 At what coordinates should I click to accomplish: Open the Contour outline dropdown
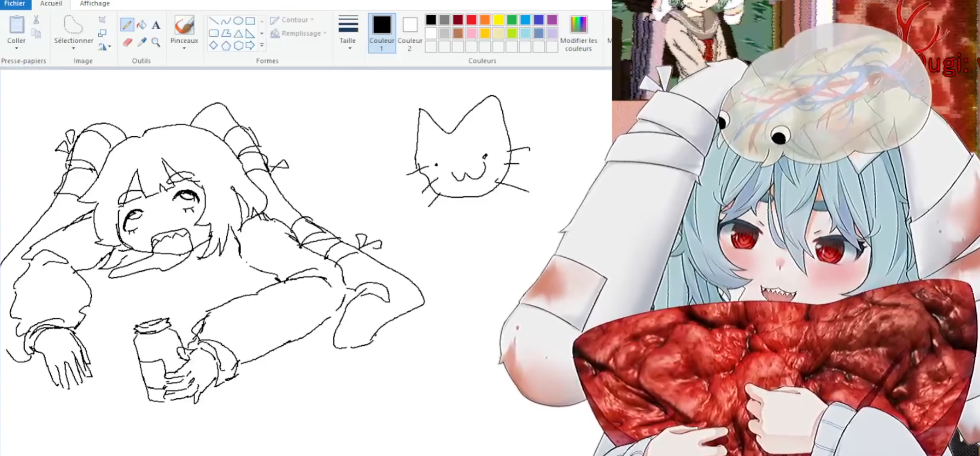pos(292,20)
